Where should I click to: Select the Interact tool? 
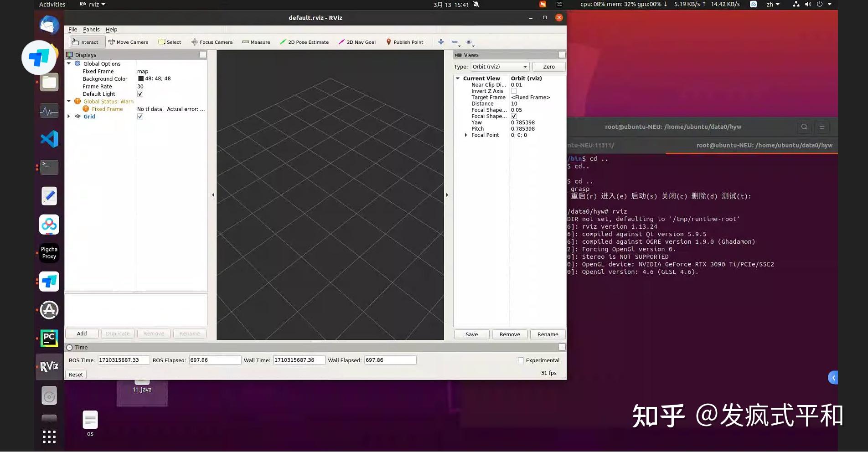86,42
